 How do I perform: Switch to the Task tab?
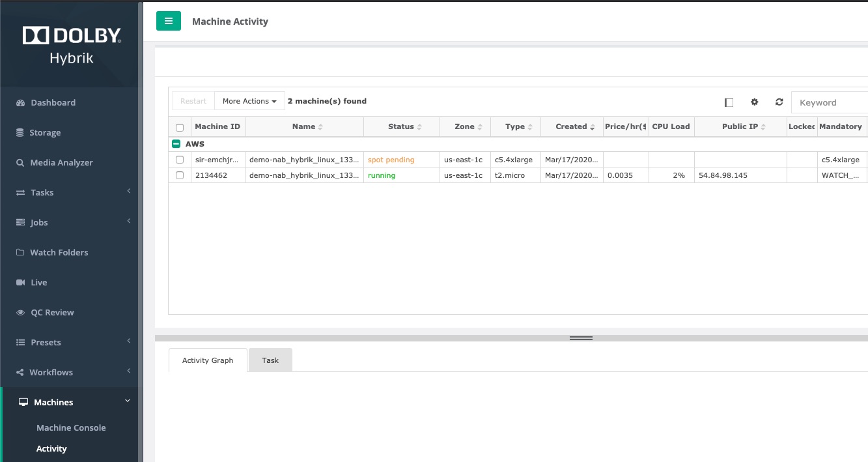270,360
